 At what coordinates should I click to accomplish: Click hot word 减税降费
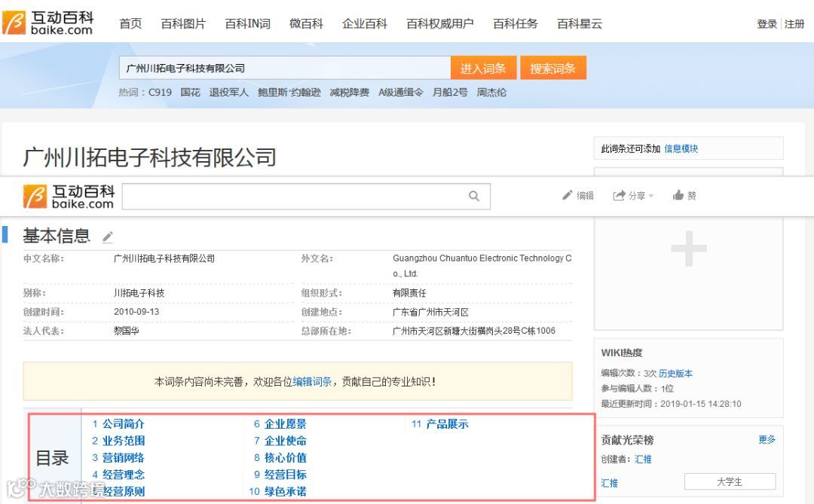click(350, 93)
